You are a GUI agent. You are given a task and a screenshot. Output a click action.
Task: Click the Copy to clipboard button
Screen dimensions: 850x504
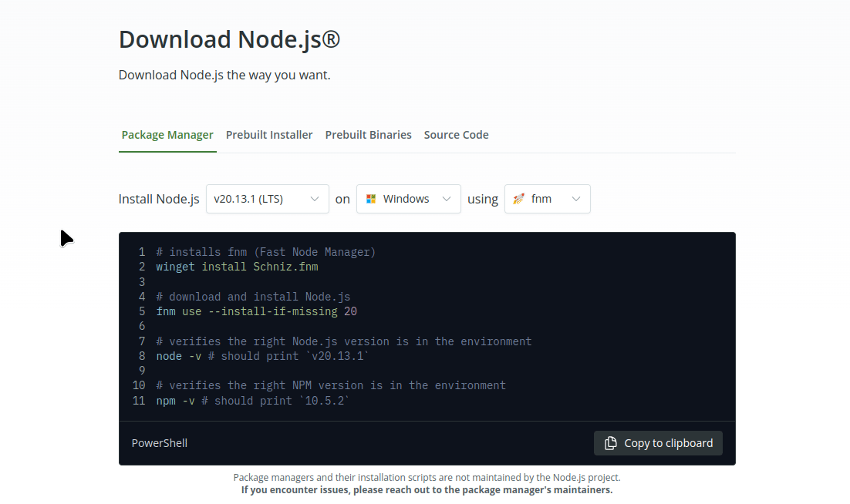point(657,442)
